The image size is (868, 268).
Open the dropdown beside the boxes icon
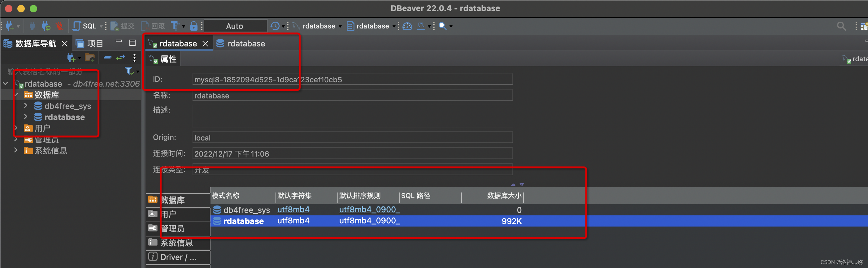pos(429,26)
